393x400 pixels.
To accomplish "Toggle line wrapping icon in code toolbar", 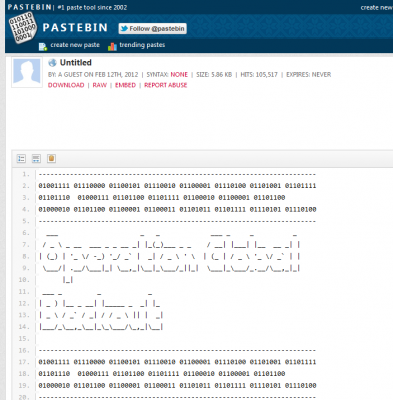I will [x=36, y=159].
